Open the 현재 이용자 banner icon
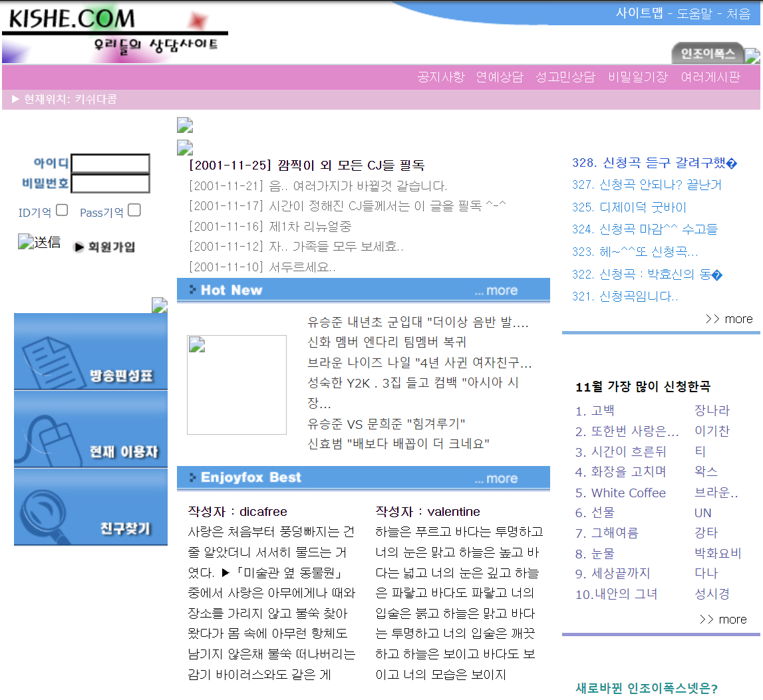 click(90, 429)
